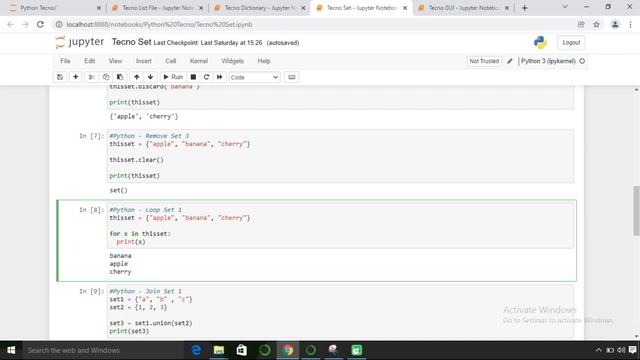The height and width of the screenshot is (360, 640).
Task: Open the Cell menu
Action: coord(171,61)
